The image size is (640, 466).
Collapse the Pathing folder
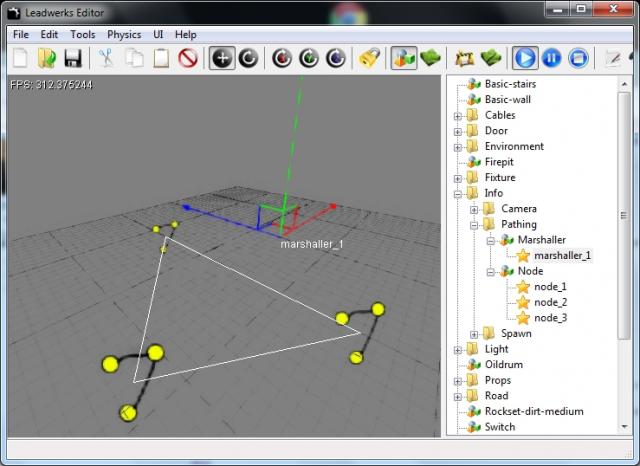[x=474, y=224]
